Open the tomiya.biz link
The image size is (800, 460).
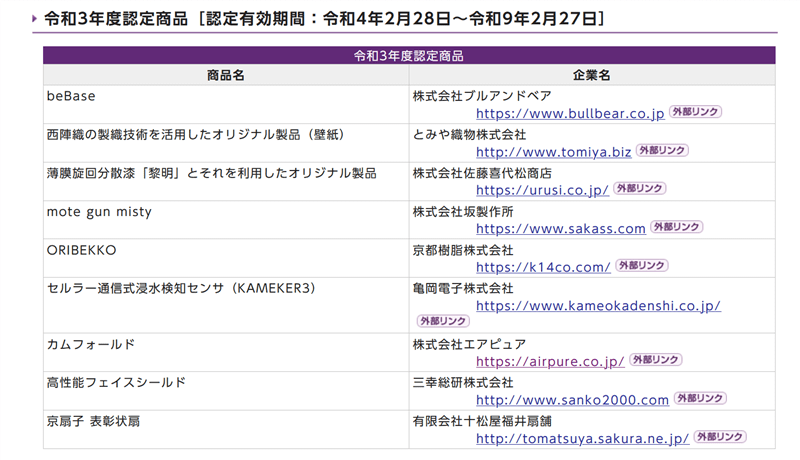pyautogui.click(x=554, y=152)
